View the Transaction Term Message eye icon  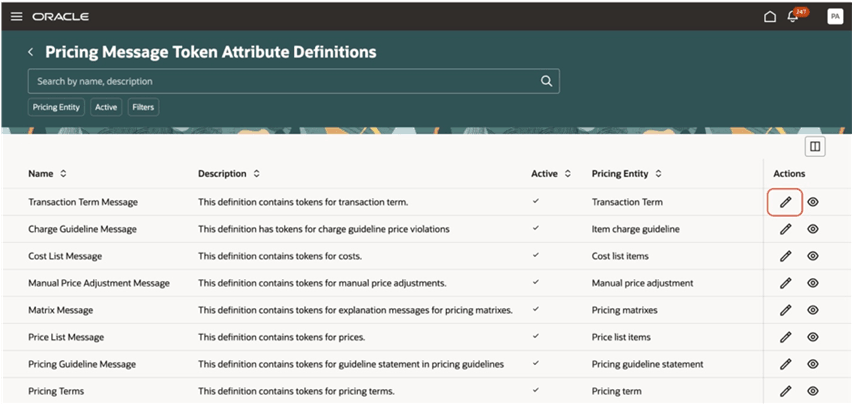(813, 202)
